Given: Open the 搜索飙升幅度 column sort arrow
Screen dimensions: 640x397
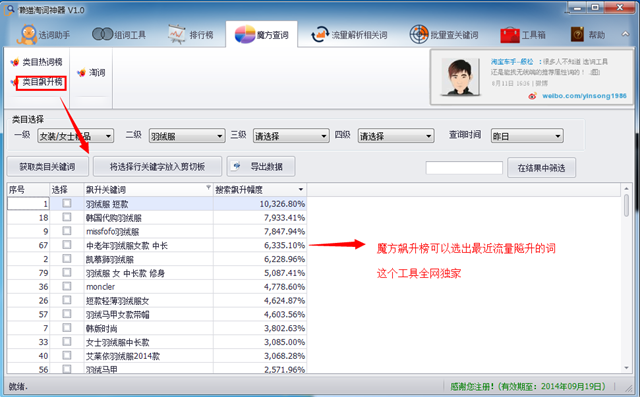Looking at the screenshot, I should 301,189.
